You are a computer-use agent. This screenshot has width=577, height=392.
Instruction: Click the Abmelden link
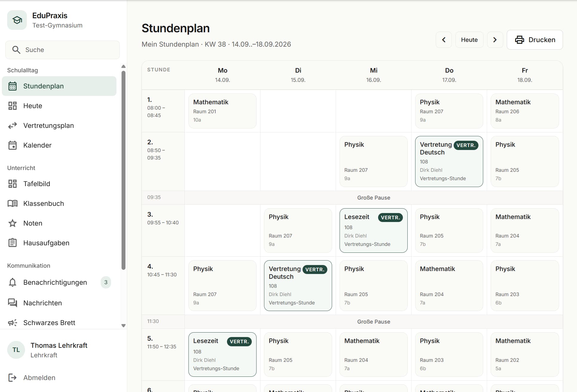(39, 378)
